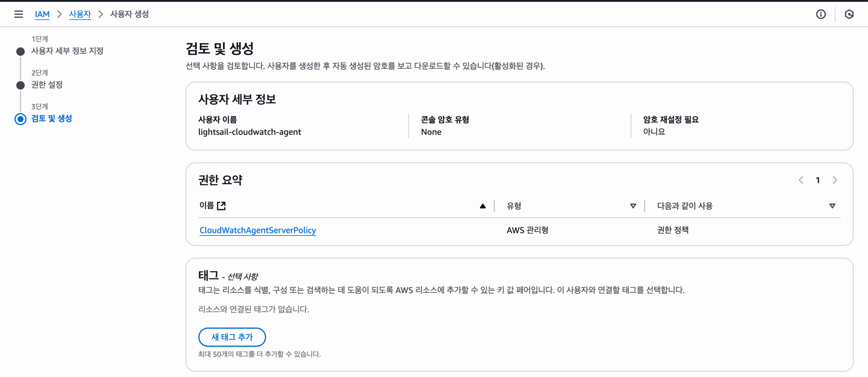Click the info circle icon

click(x=821, y=14)
